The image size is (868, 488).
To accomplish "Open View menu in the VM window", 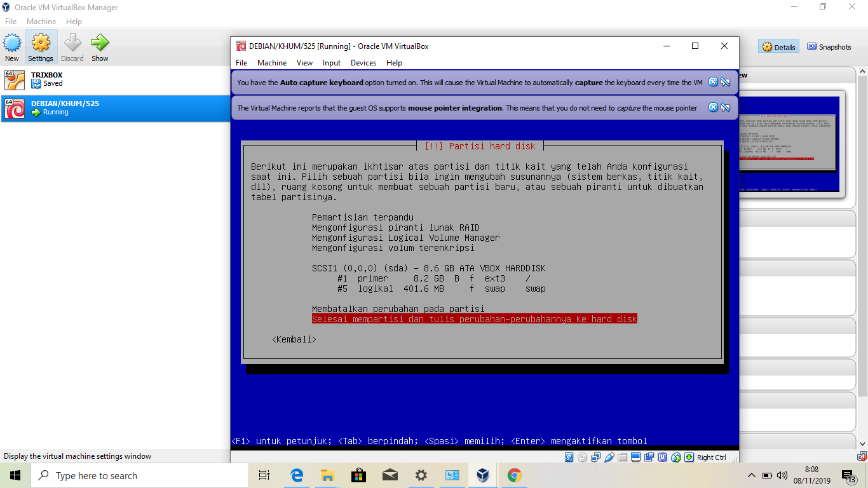I will coord(304,63).
